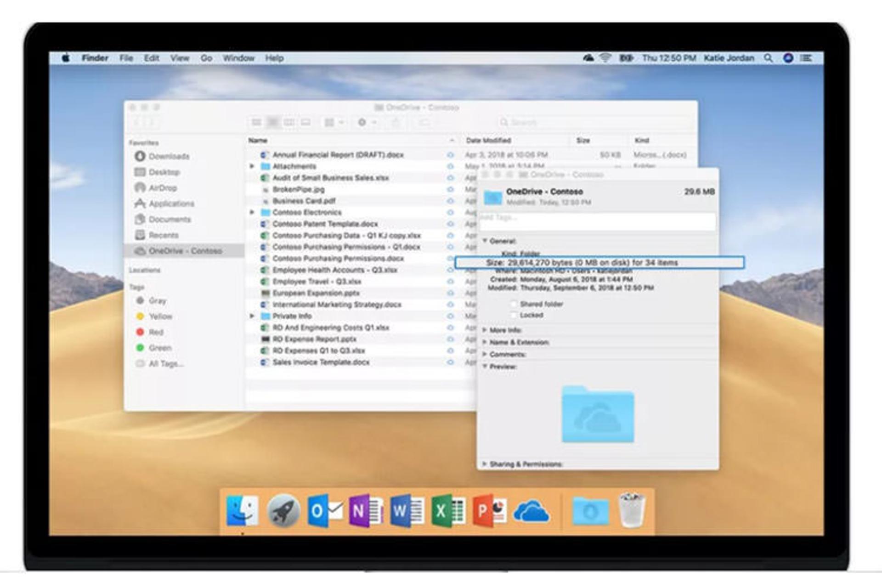The width and height of the screenshot is (882, 588).
Task: Expand the Private Info folder
Action: (252, 316)
